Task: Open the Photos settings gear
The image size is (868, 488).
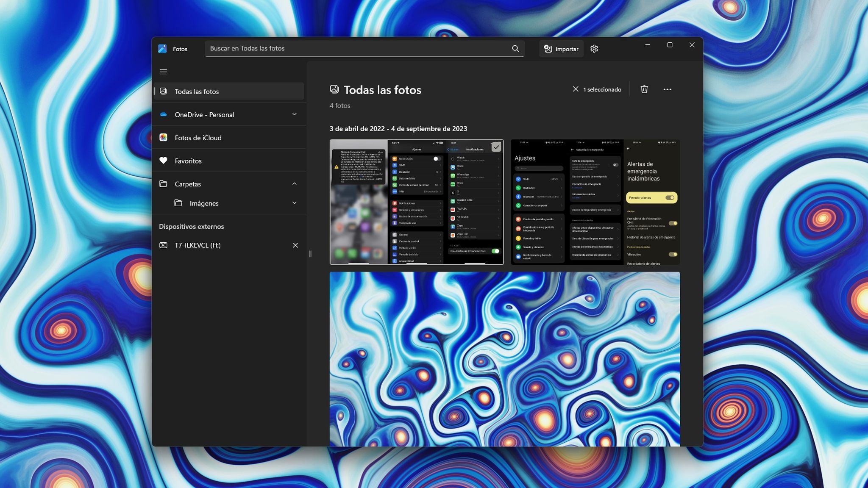Action: [594, 49]
